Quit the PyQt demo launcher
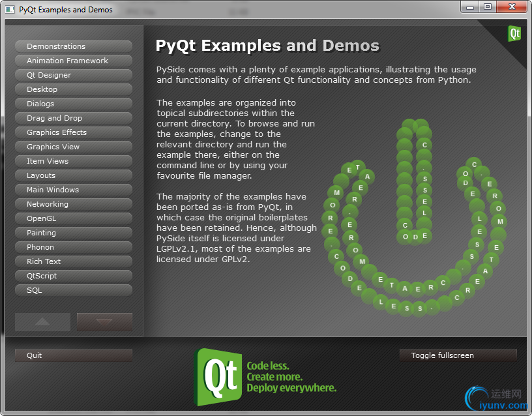532x416 pixels. [x=74, y=355]
